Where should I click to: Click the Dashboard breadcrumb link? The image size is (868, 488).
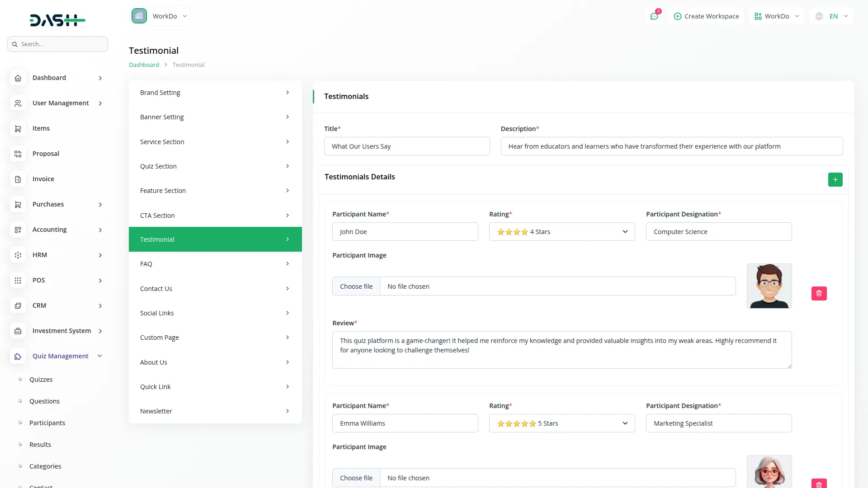click(x=144, y=65)
